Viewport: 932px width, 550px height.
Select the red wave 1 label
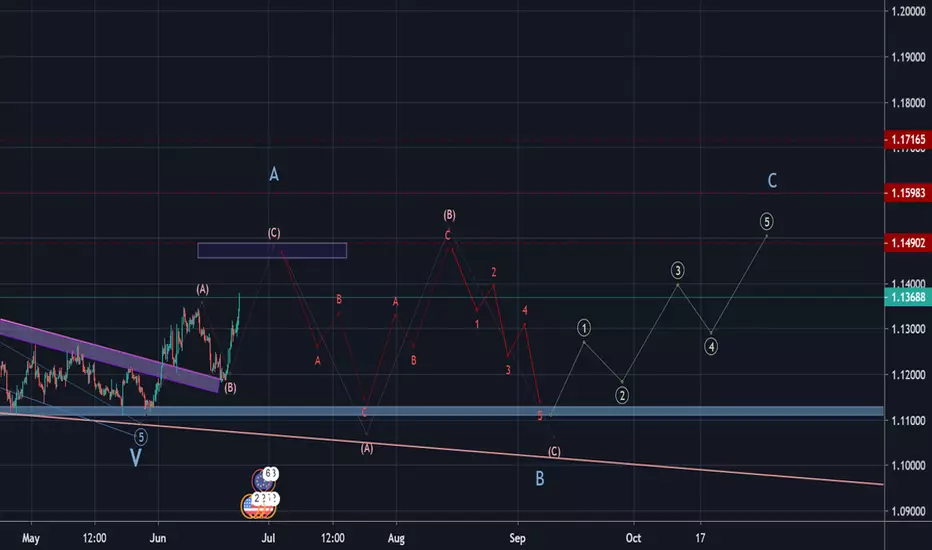point(477,324)
